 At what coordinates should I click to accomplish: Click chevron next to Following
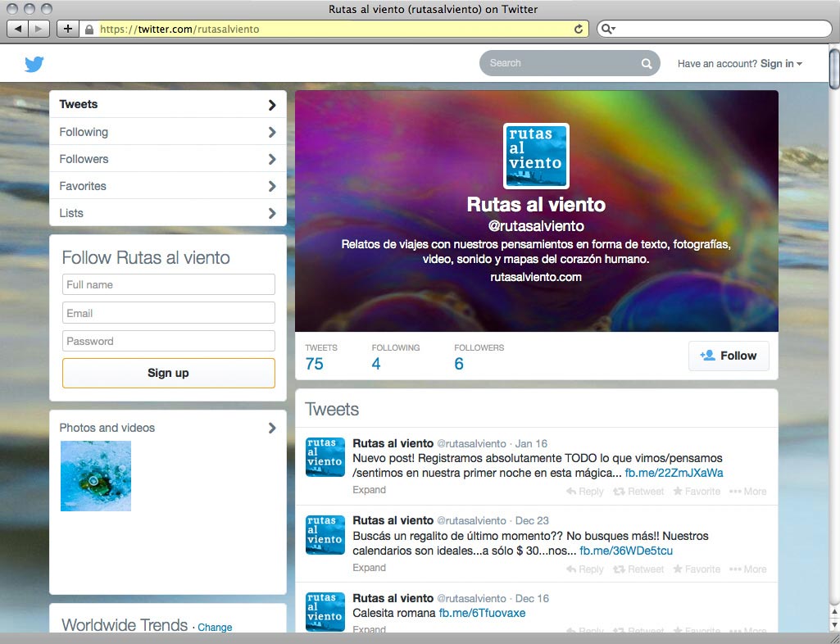[272, 132]
